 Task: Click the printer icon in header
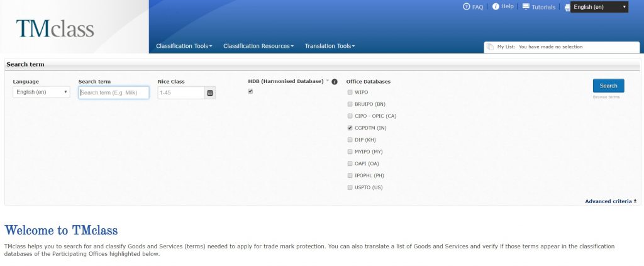(567, 8)
